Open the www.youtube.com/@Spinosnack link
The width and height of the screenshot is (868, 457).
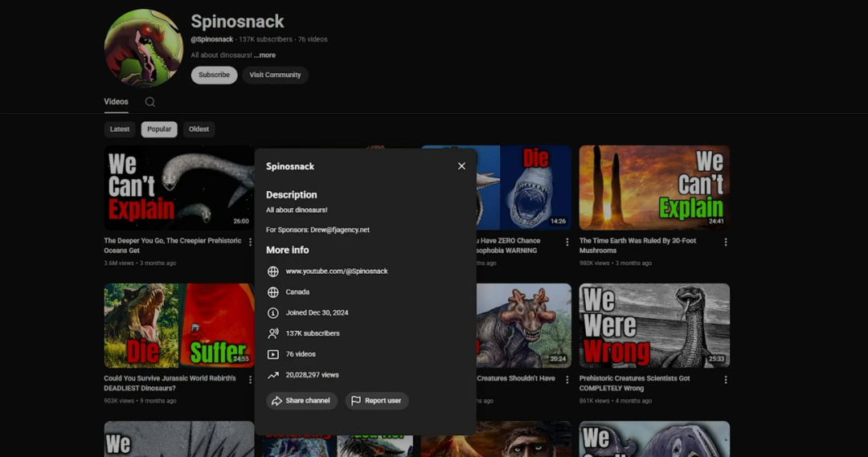(337, 271)
